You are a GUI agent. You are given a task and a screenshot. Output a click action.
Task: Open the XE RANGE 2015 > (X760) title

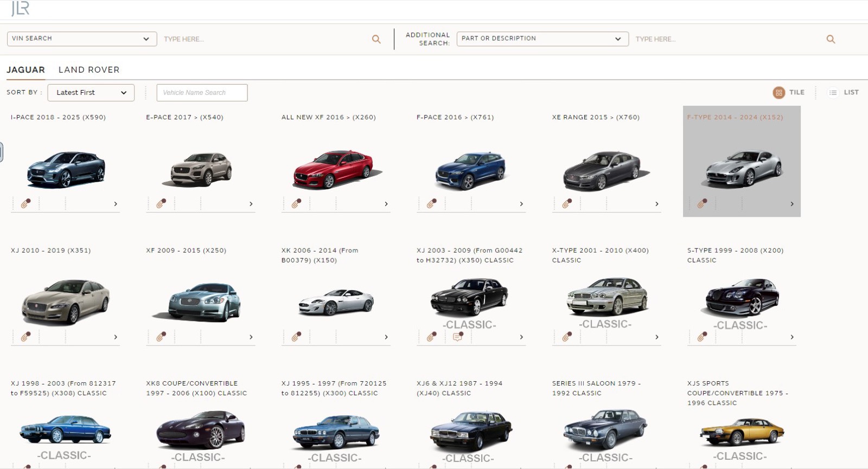click(596, 117)
